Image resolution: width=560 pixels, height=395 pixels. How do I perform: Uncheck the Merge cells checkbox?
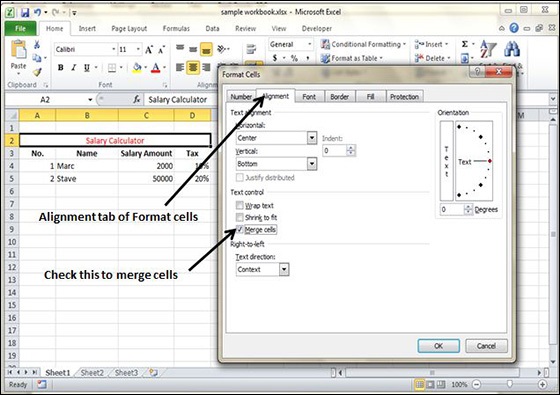(x=239, y=229)
